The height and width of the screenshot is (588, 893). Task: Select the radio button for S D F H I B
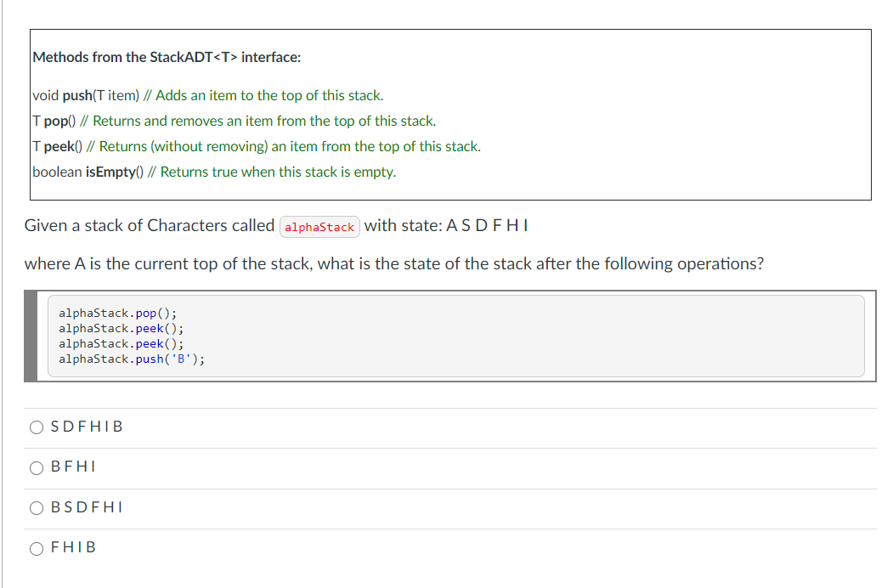coord(37,427)
